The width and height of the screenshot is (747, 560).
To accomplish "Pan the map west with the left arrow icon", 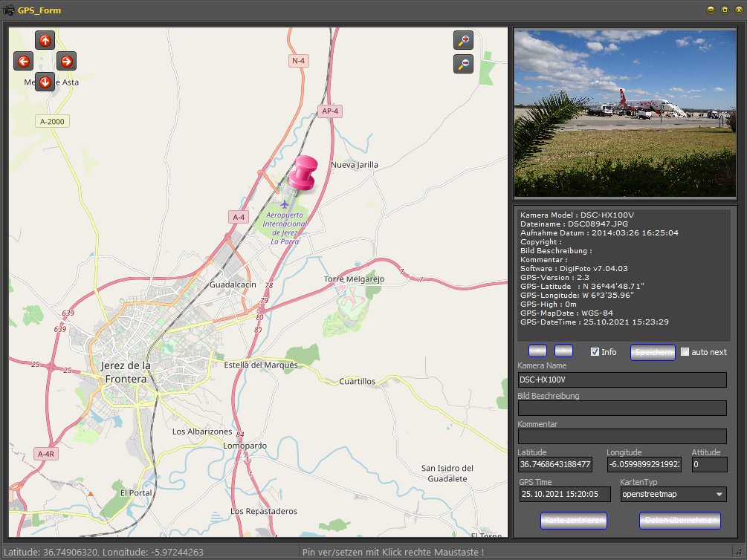I will pos(23,61).
